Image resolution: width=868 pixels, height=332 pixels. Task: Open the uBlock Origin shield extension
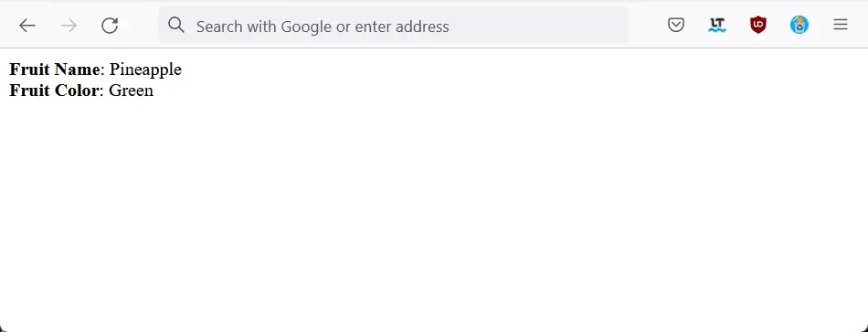pyautogui.click(x=757, y=25)
